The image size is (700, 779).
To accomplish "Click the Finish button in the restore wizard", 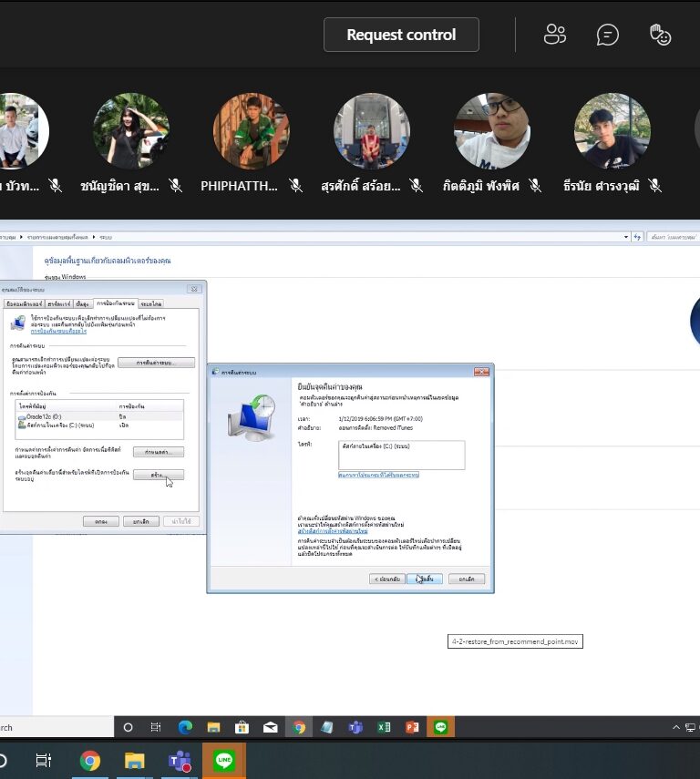I will (425, 579).
